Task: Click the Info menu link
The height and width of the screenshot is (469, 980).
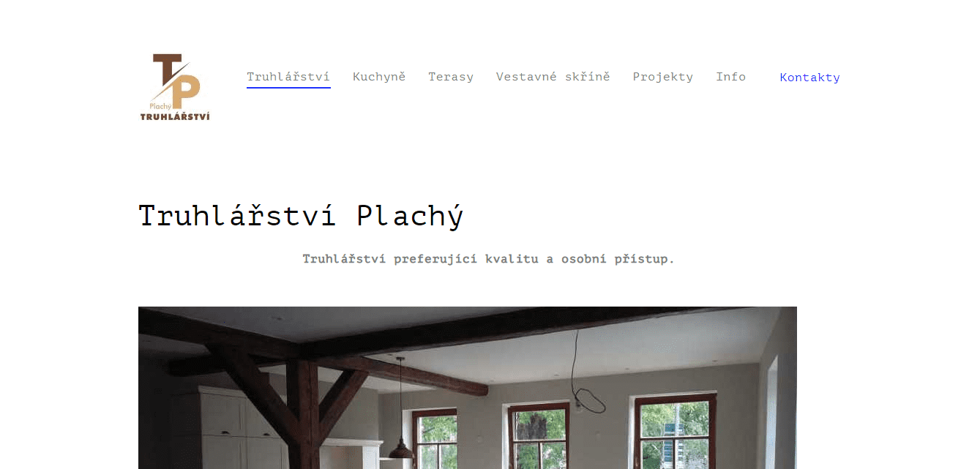Action: click(x=731, y=77)
